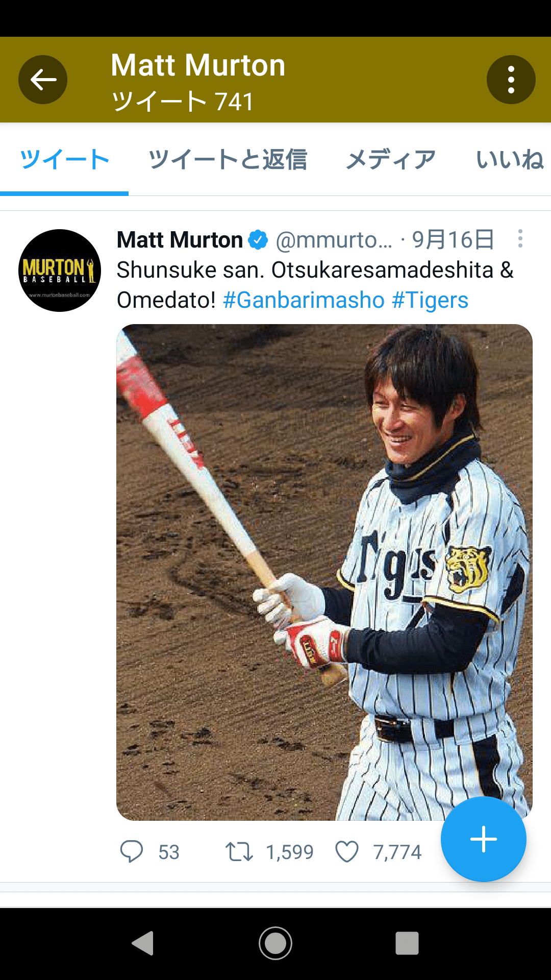Open the tweet options three-dot menu

pos(520,239)
